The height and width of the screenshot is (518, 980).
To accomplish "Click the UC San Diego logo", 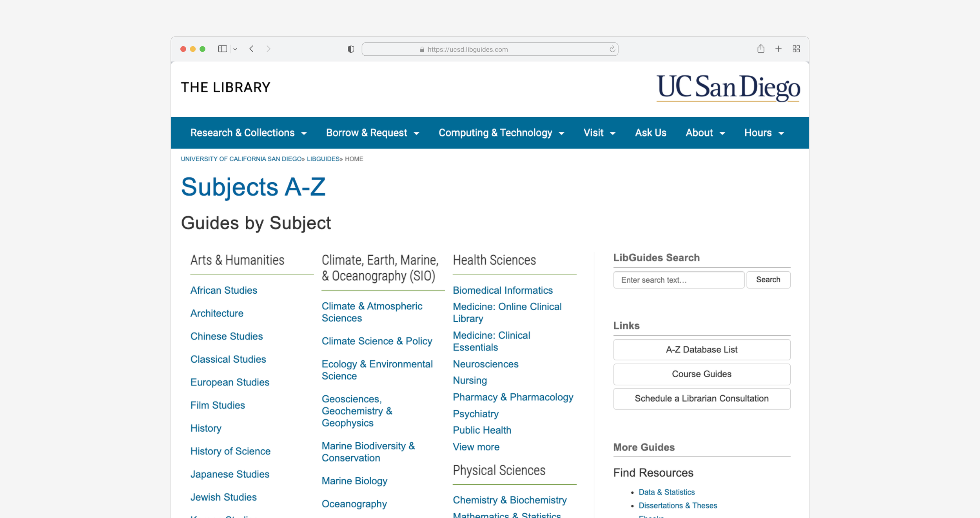I will click(x=728, y=88).
